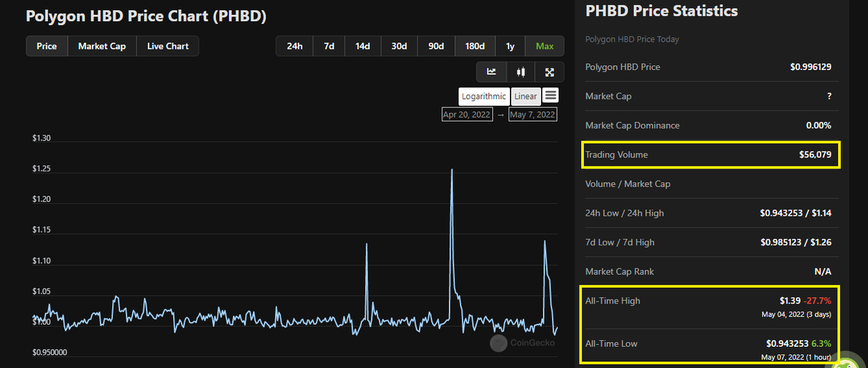
Task: Click the $1.25 price spike on chart
Action: (452, 170)
